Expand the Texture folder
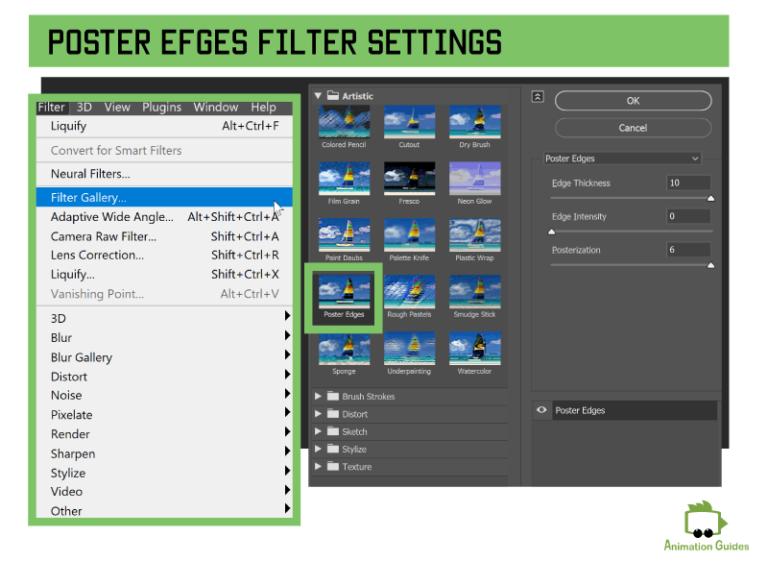 click(319, 466)
